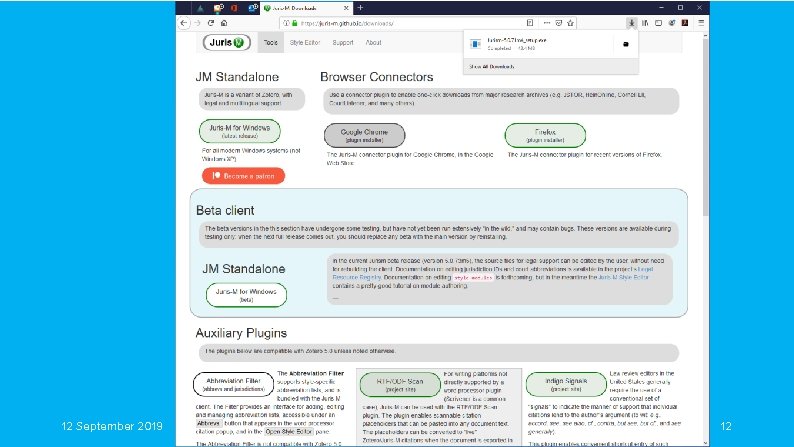Click the Firefox plugin installer button

545,135
